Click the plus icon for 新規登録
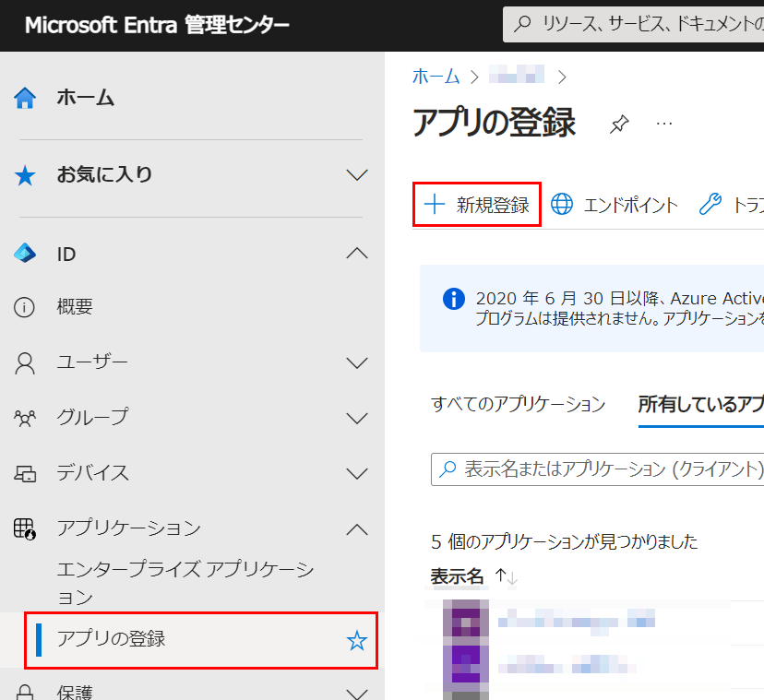 (x=435, y=204)
